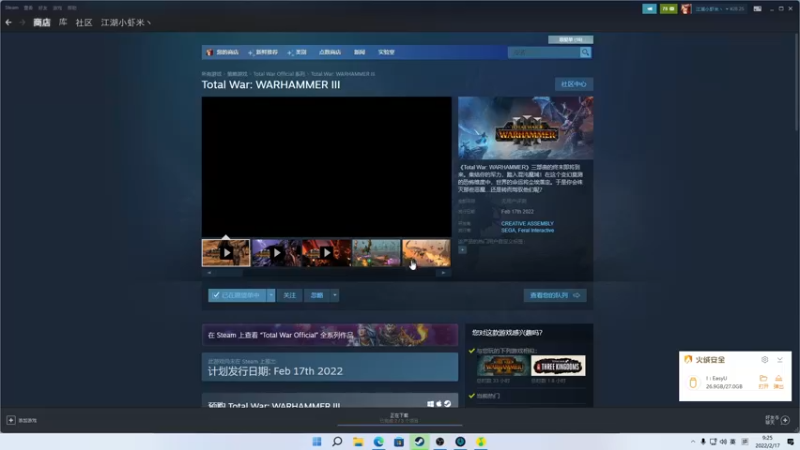Open the 火绒安全 popup settings gear
The image size is (800, 450).
(x=764, y=360)
